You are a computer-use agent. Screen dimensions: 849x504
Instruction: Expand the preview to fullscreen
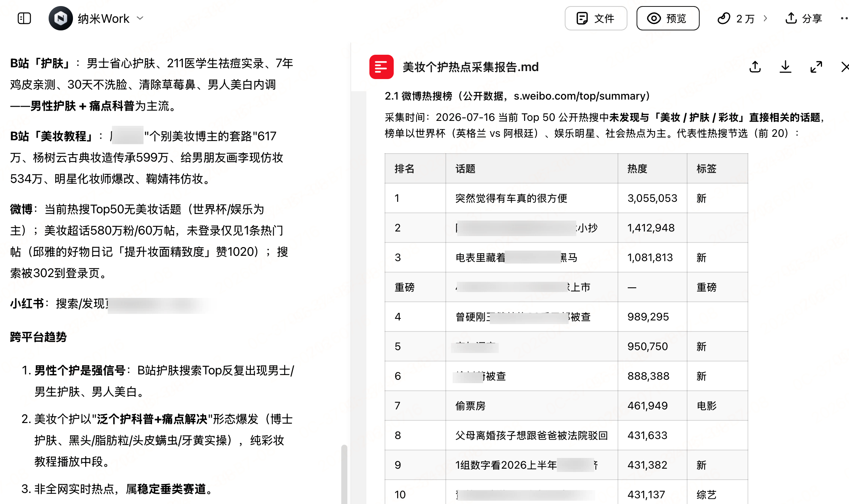point(816,67)
